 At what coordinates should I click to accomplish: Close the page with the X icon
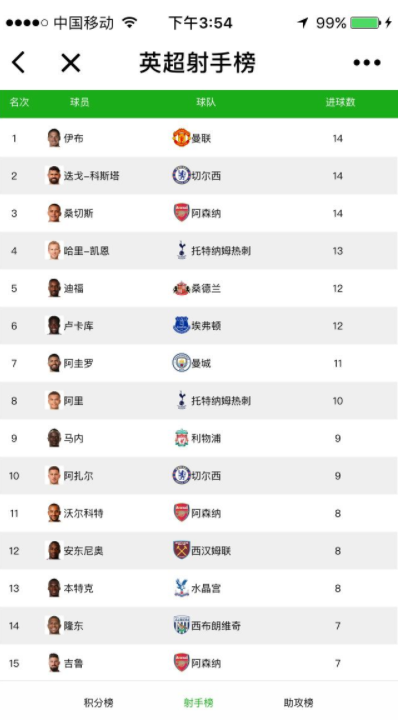tap(71, 62)
